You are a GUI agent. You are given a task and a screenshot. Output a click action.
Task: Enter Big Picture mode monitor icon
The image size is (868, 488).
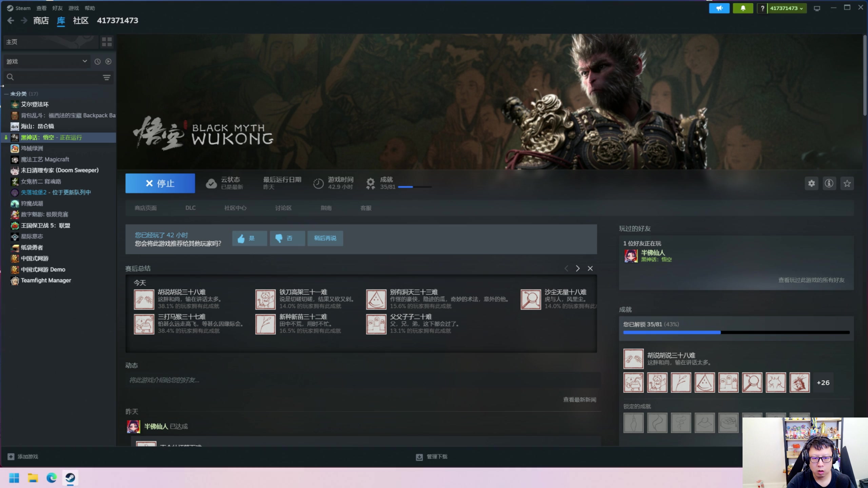coord(817,8)
